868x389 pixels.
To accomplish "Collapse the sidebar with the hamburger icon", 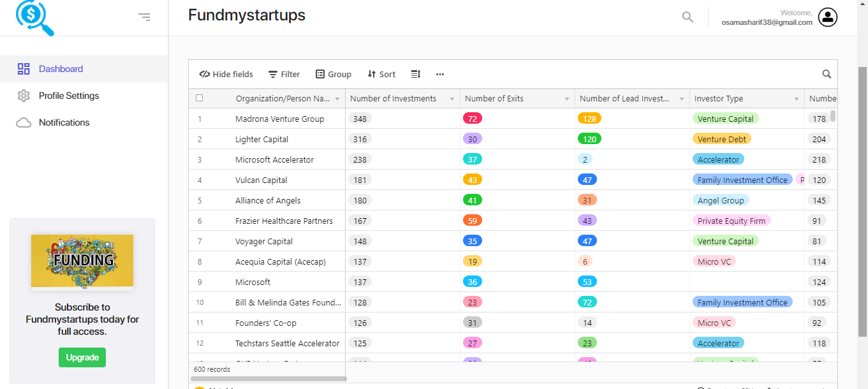I will click(x=145, y=17).
